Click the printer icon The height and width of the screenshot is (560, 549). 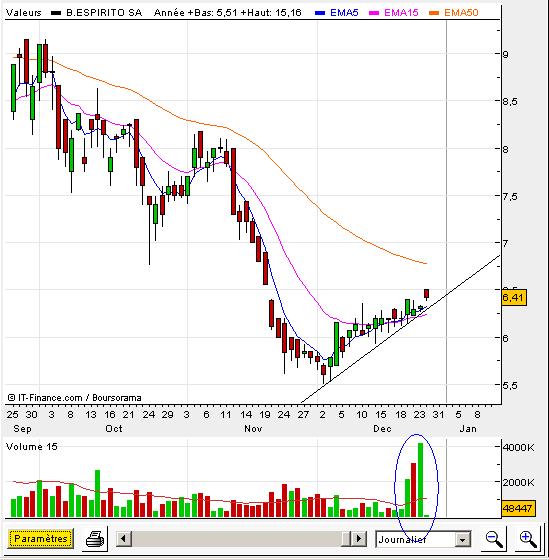[95, 539]
